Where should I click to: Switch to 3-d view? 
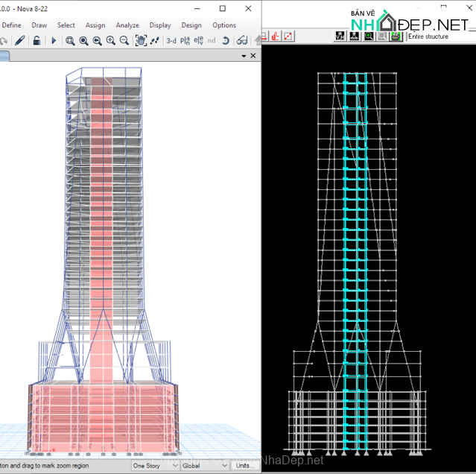coord(171,40)
